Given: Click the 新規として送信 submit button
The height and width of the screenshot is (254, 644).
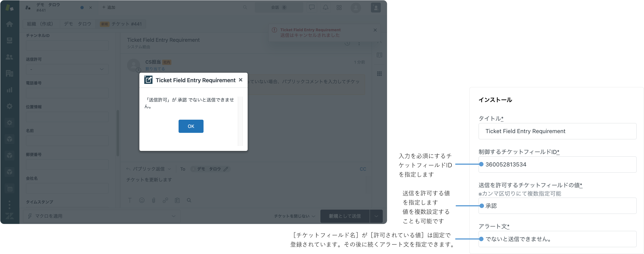Looking at the screenshot, I should point(345,216).
